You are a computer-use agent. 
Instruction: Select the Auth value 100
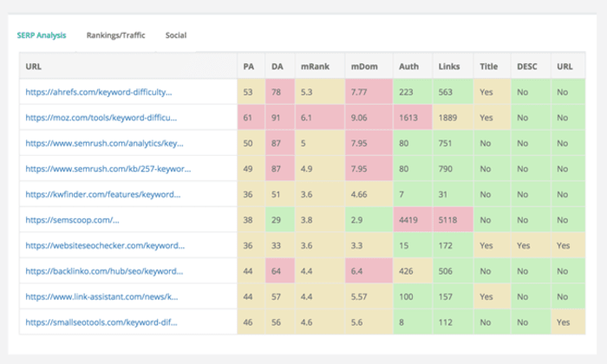click(x=413, y=296)
